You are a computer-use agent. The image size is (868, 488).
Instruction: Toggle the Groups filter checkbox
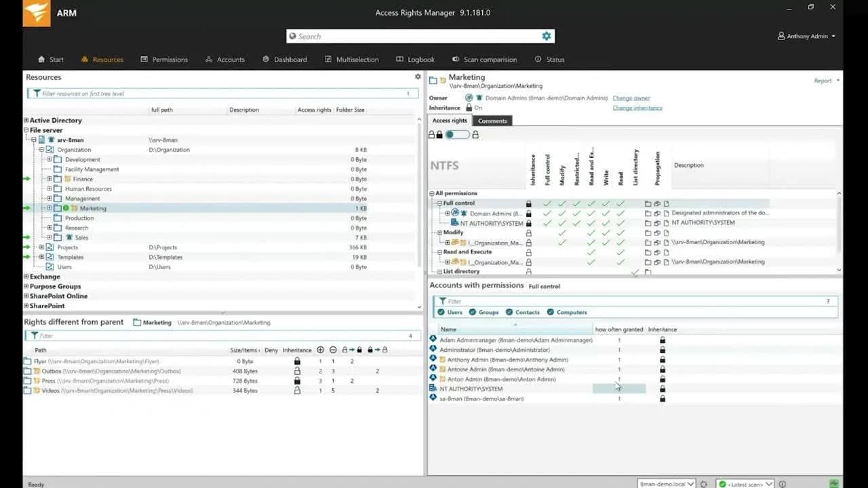(473, 312)
